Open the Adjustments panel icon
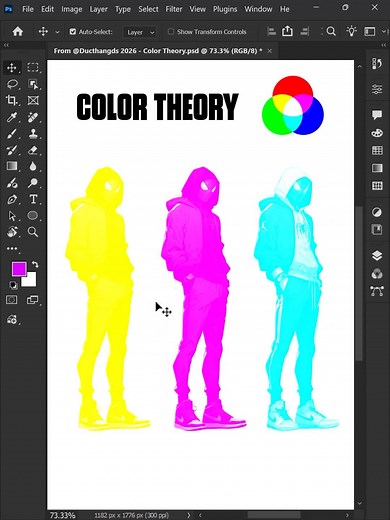Screen dimensions: 390x520 coord(377,212)
